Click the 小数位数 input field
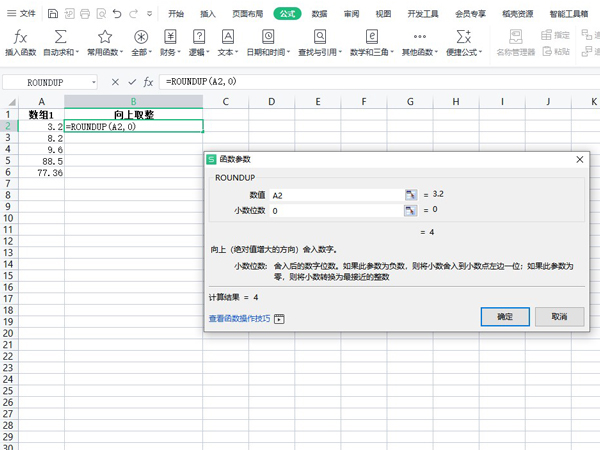 [335, 211]
